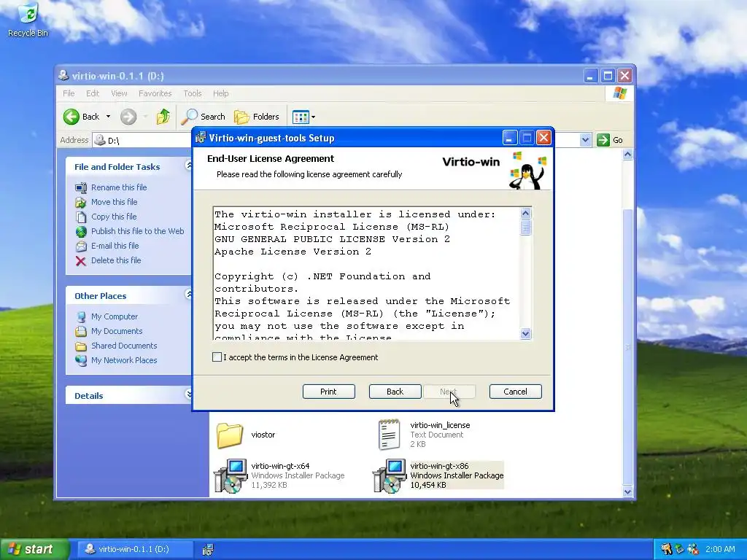747x560 pixels.
Task: Click E-mail this file
Action: 115,246
